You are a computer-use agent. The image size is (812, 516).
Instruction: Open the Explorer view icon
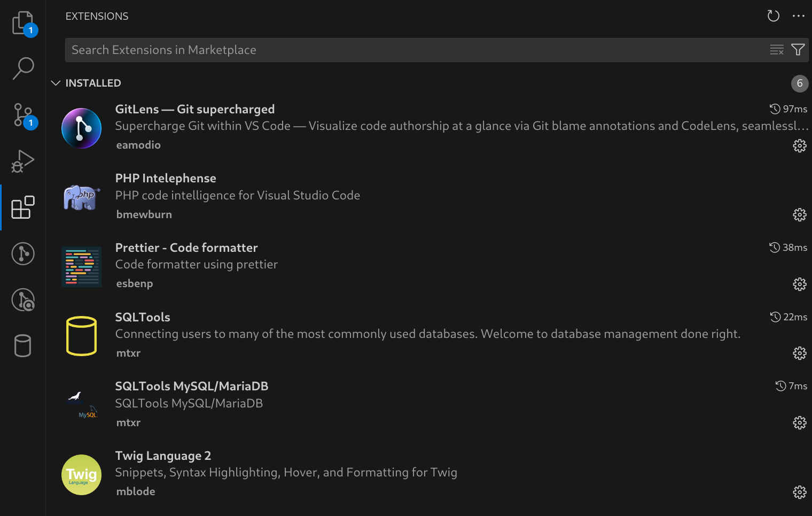tap(22, 22)
